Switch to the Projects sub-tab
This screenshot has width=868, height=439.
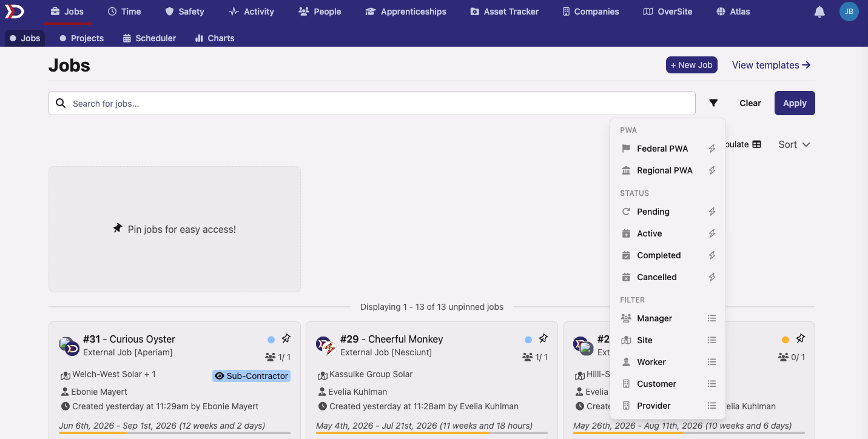pyautogui.click(x=82, y=38)
